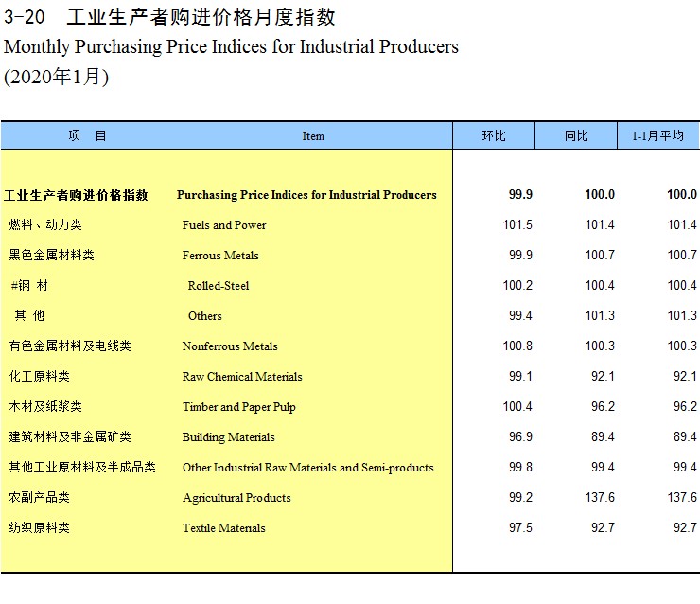Click 环比 value 100.2 for Rolled-Steel
Screen dimensions: 700x604
517,285
